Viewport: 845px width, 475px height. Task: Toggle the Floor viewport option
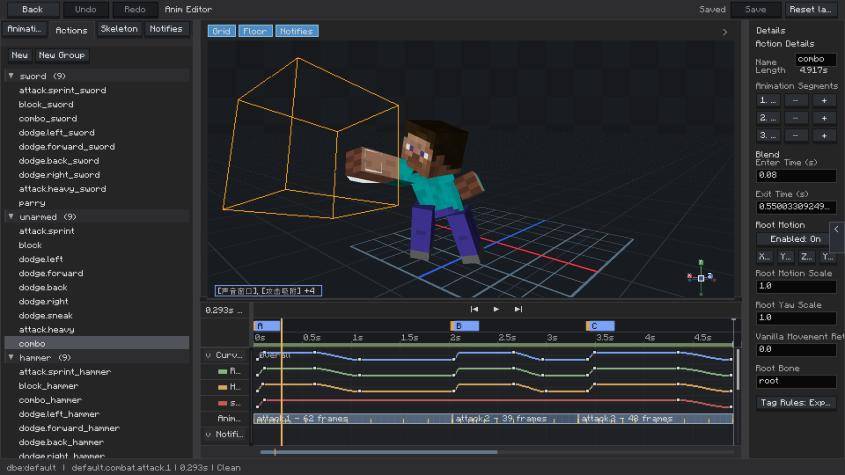255,31
